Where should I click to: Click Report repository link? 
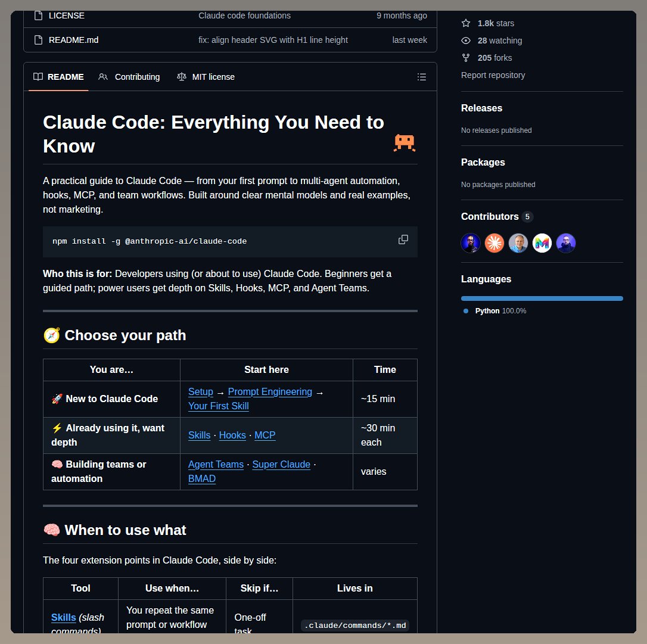click(493, 75)
